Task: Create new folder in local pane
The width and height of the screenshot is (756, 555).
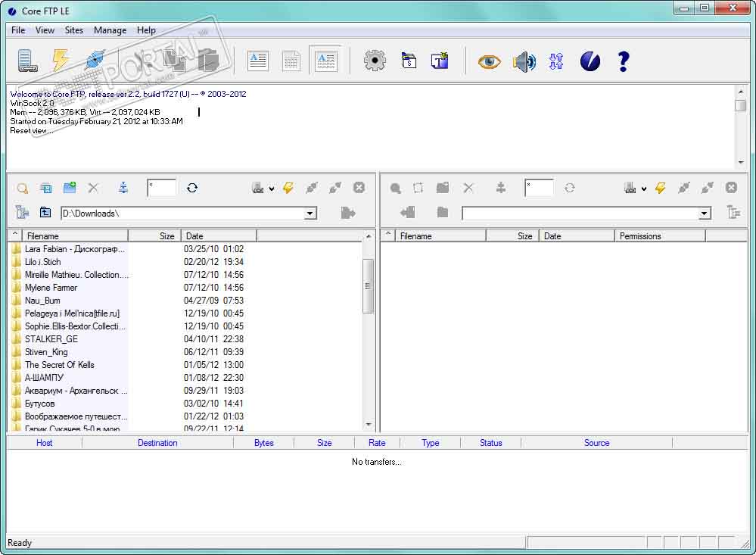Action: coord(70,187)
